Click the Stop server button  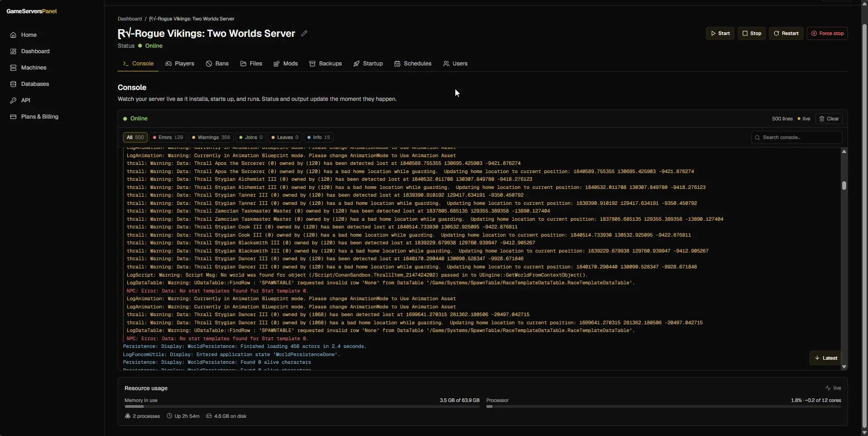click(x=751, y=33)
